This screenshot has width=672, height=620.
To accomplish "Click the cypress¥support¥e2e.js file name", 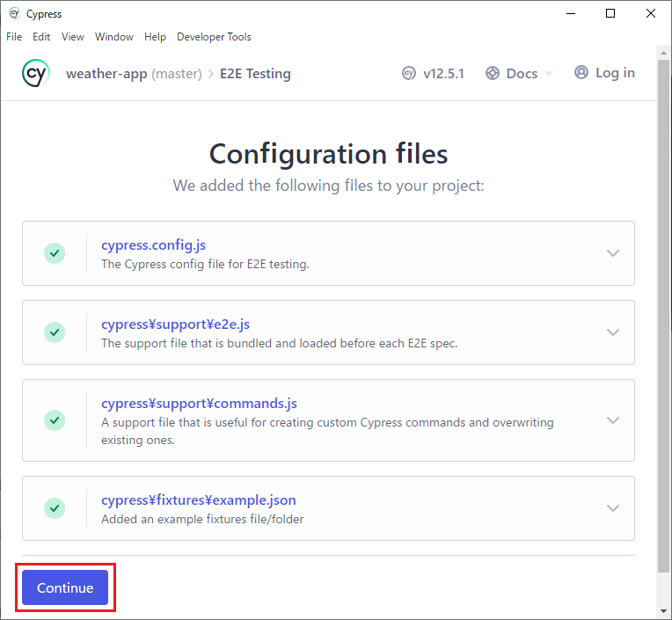I will (175, 325).
